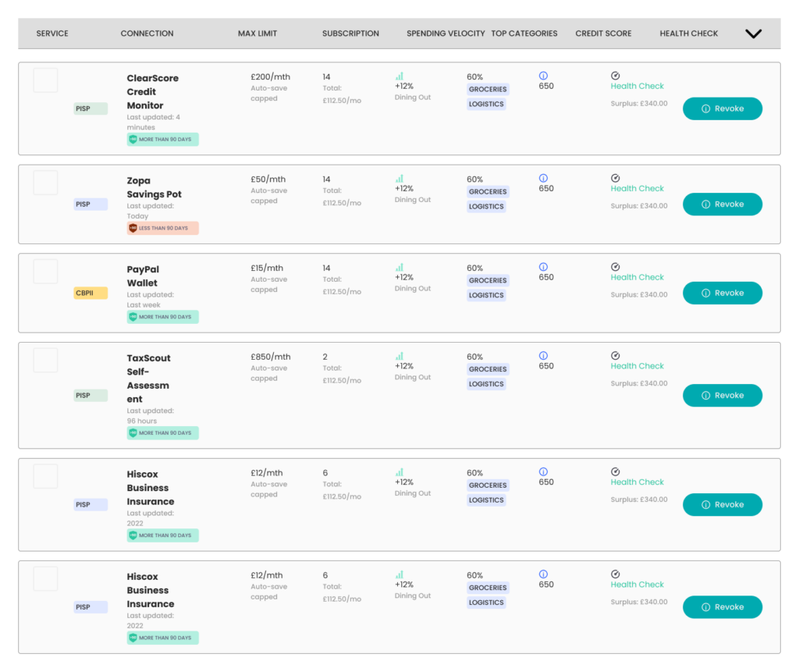Click the £50/mth max limit value
Viewport: 799px width, 672px height.
tap(268, 180)
